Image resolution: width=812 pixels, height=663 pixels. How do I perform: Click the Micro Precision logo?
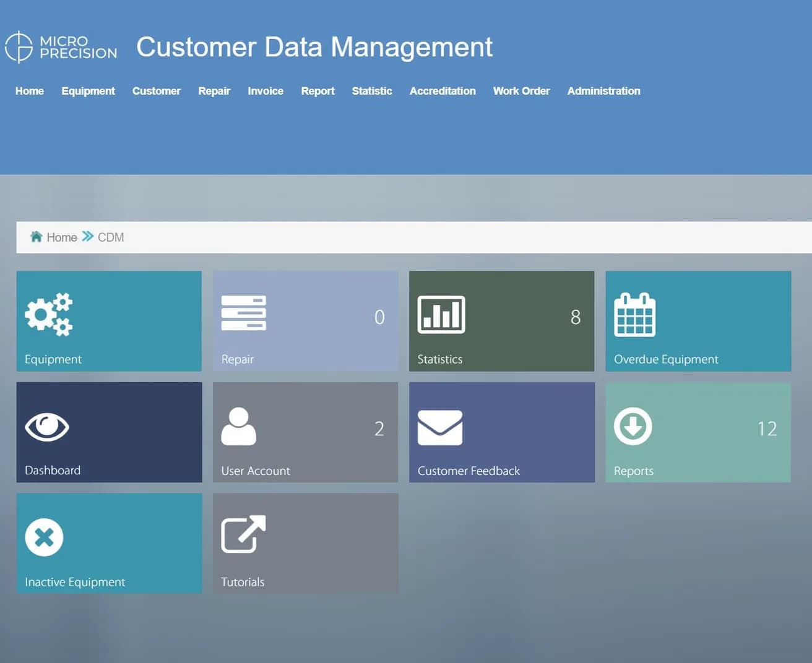61,47
